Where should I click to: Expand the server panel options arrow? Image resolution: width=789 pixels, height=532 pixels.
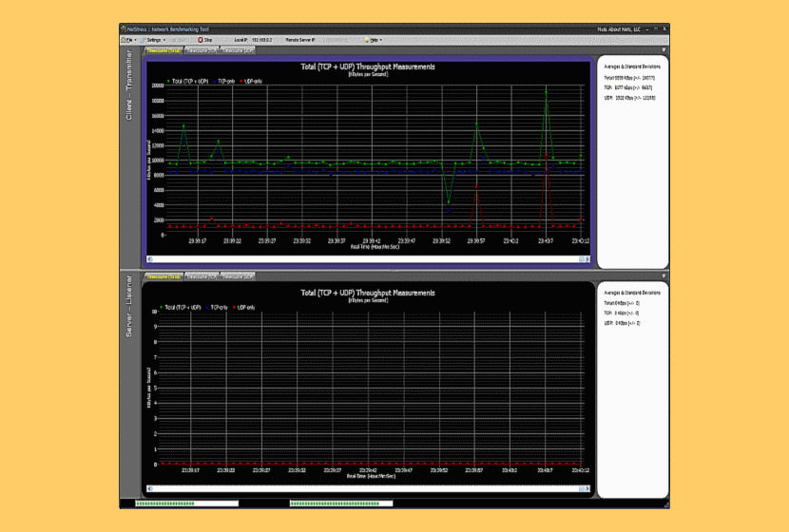tap(664, 276)
